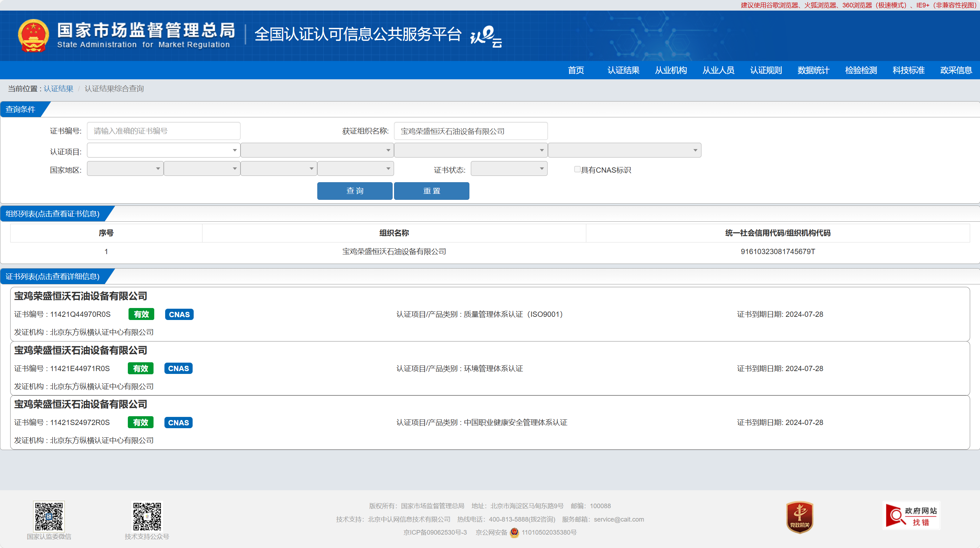Image resolution: width=980 pixels, height=548 pixels.
Task: Open the first 国家地区 dropdown
Action: [125, 169]
